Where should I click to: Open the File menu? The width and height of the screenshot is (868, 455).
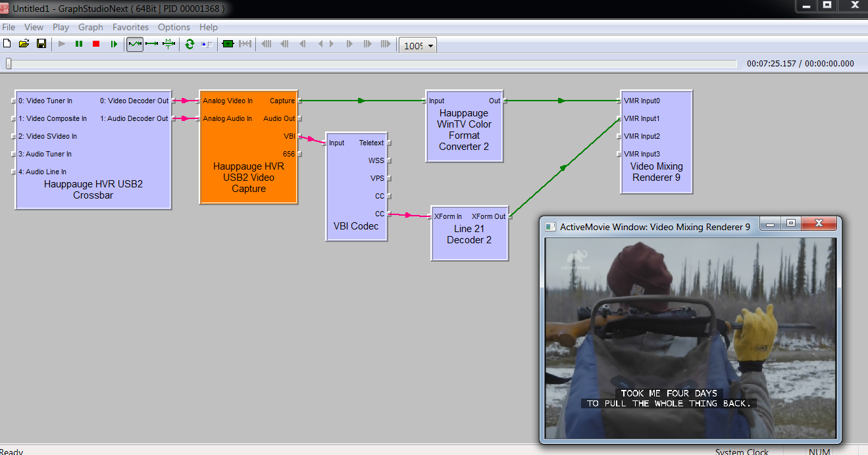coord(9,27)
